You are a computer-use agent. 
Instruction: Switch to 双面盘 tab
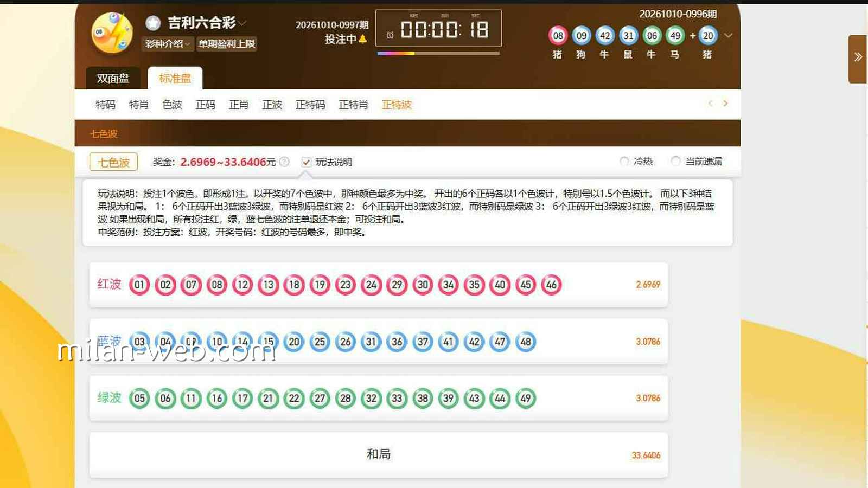point(113,78)
